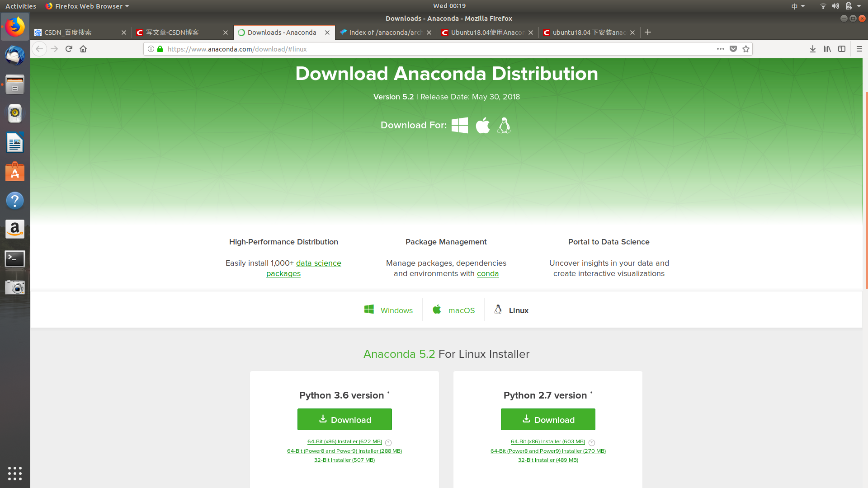Click the download arrow icon in toolbar
This screenshot has width=868, height=488.
812,49
